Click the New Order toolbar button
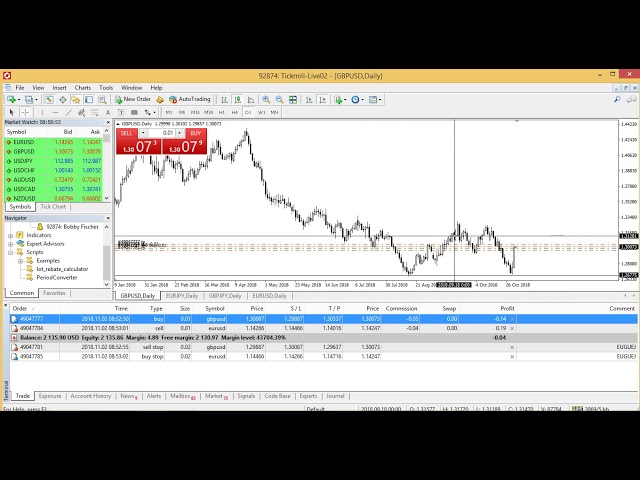The image size is (640, 480). point(134,100)
